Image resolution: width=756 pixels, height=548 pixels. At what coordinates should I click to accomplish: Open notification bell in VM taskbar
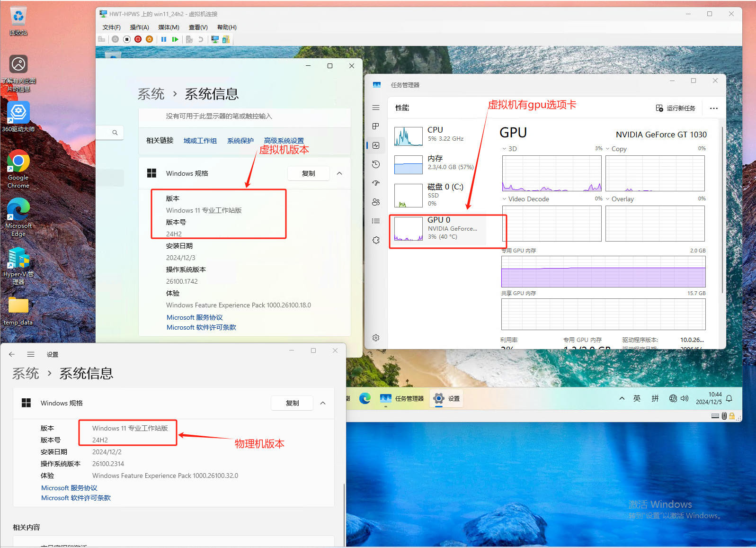[729, 398]
